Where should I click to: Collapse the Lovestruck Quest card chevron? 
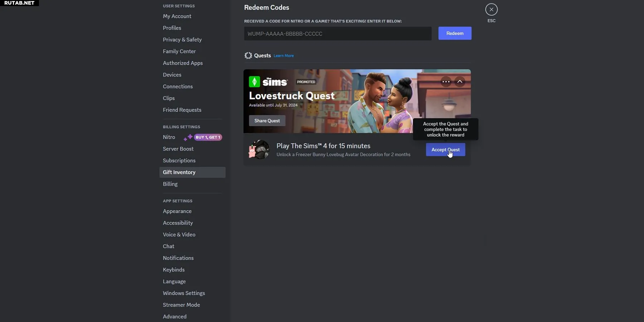(460, 82)
